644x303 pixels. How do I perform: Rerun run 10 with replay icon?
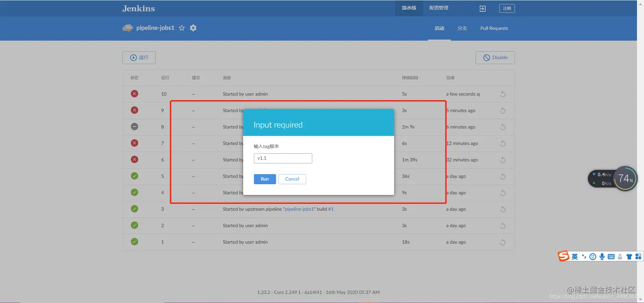pos(503,94)
